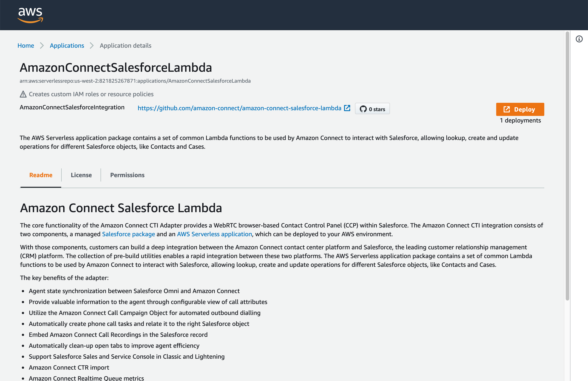Follow the Salesforce package link
Image resolution: width=588 pixels, height=381 pixels.
click(129, 234)
